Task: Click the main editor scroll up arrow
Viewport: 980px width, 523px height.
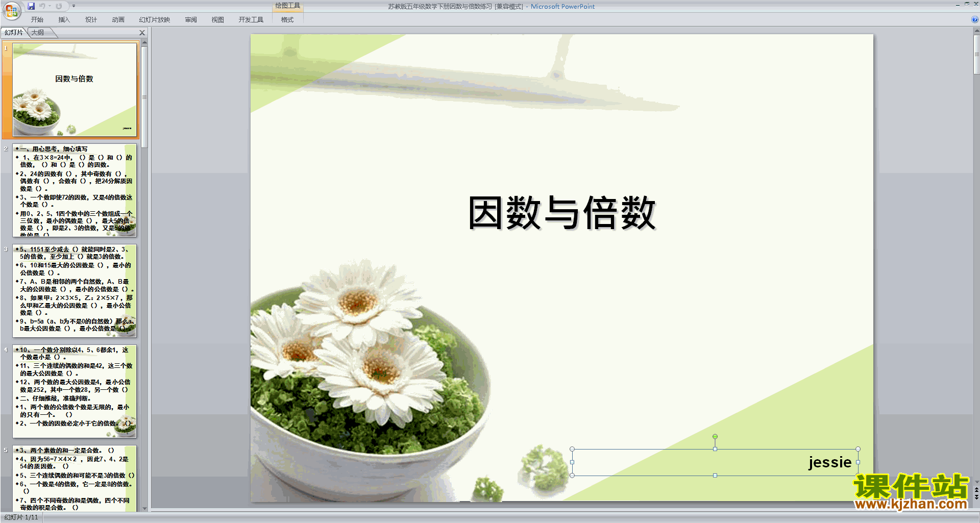Action: [976, 31]
